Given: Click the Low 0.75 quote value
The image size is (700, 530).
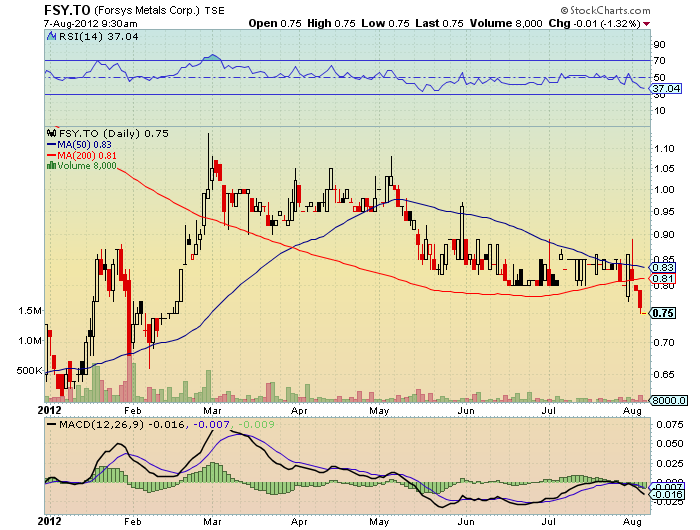Looking at the screenshot, I should click(x=385, y=23).
